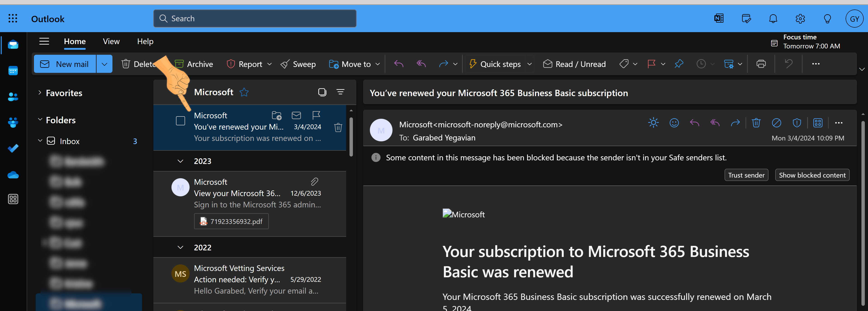Click the New mail button
The height and width of the screenshot is (311, 868).
(x=65, y=64)
